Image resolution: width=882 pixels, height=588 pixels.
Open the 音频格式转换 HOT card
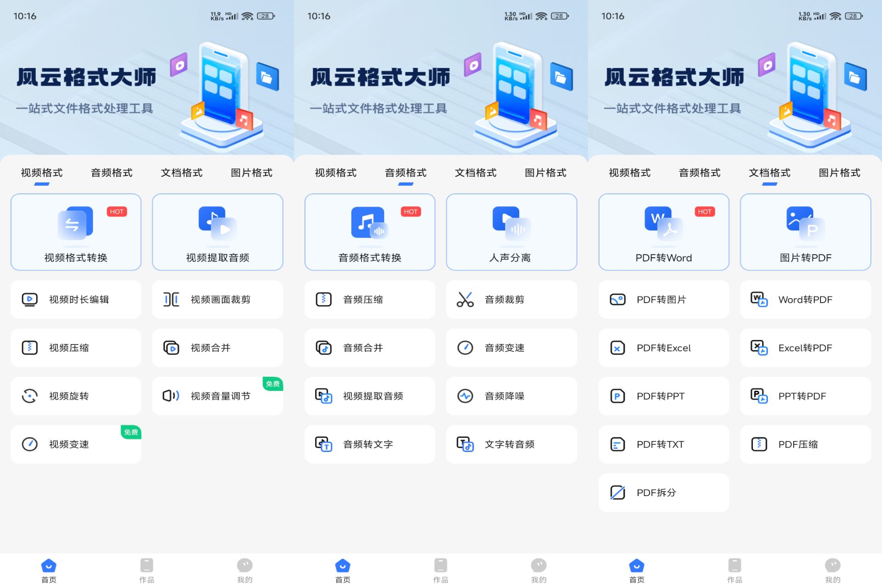pyautogui.click(x=370, y=232)
